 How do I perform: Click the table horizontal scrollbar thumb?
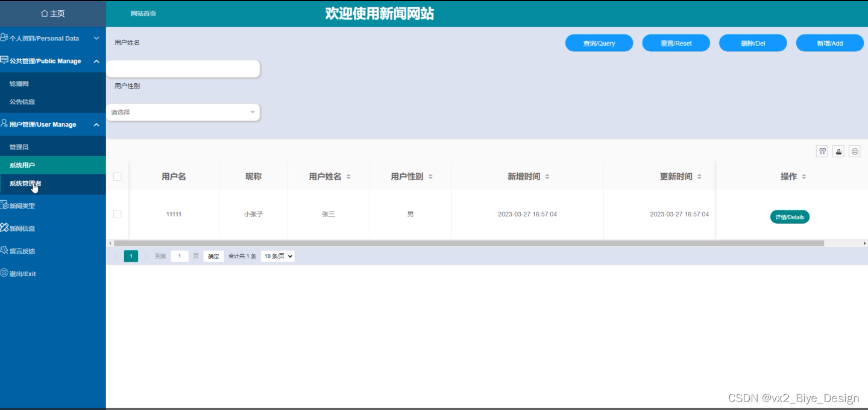tap(469, 243)
